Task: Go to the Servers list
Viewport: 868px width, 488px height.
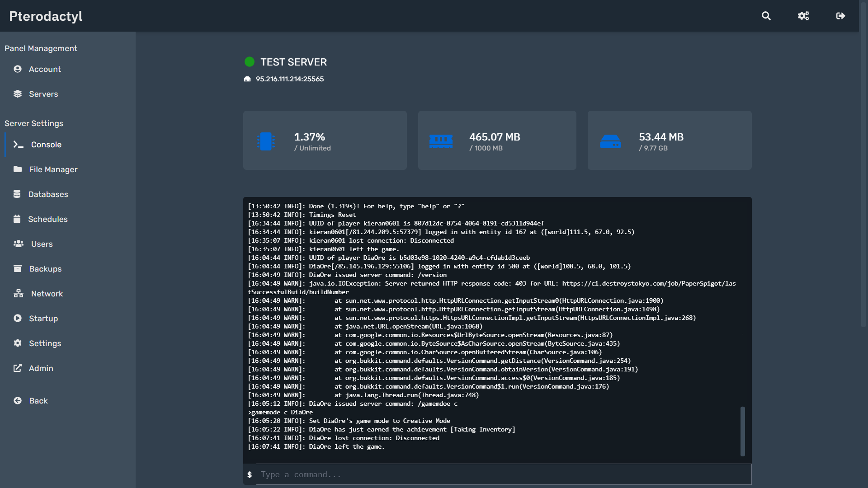Action: tap(43, 94)
